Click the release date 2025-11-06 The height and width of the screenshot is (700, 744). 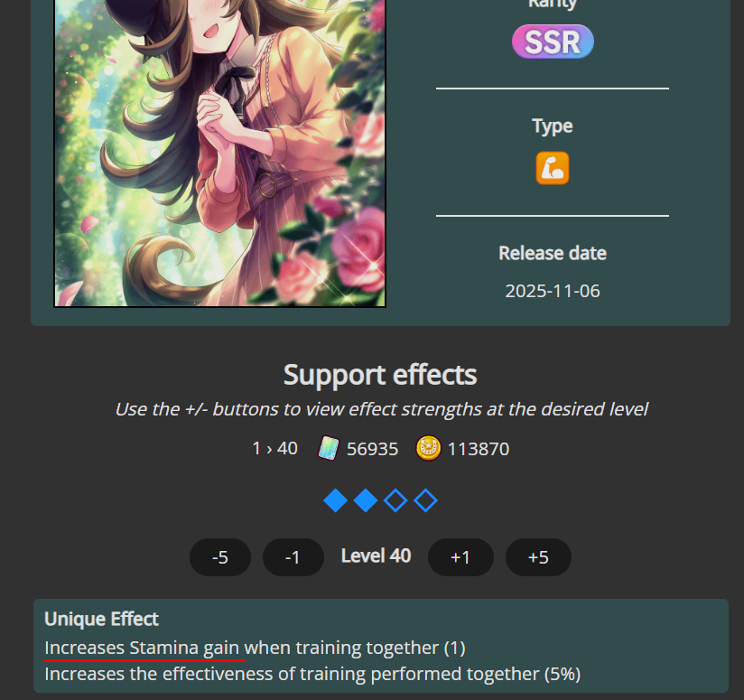[553, 291]
